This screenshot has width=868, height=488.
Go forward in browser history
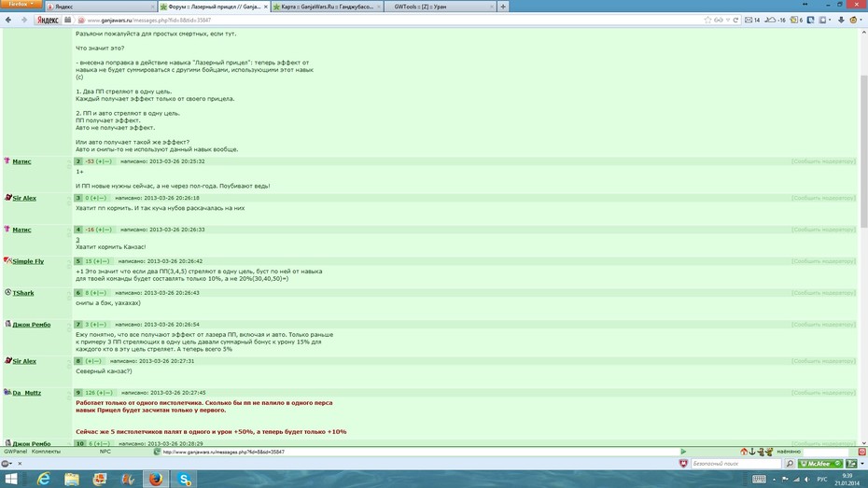pyautogui.click(x=24, y=20)
